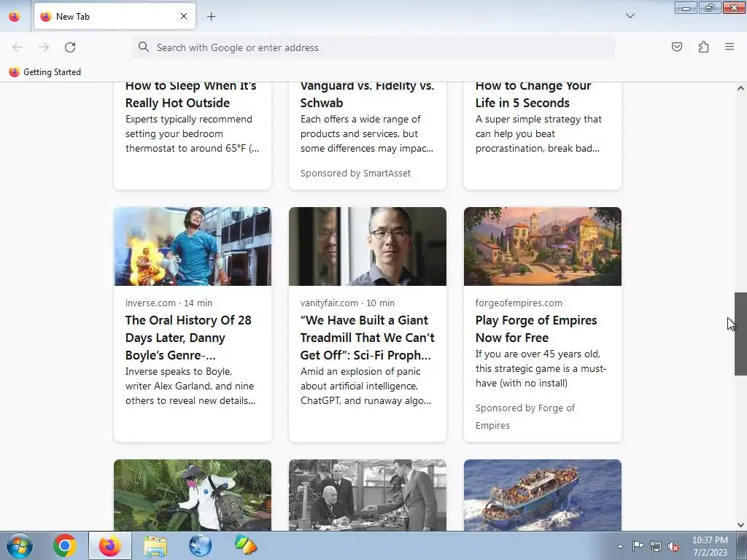Open the Extensions puzzle icon
The width and height of the screenshot is (747, 560).
[703, 47]
